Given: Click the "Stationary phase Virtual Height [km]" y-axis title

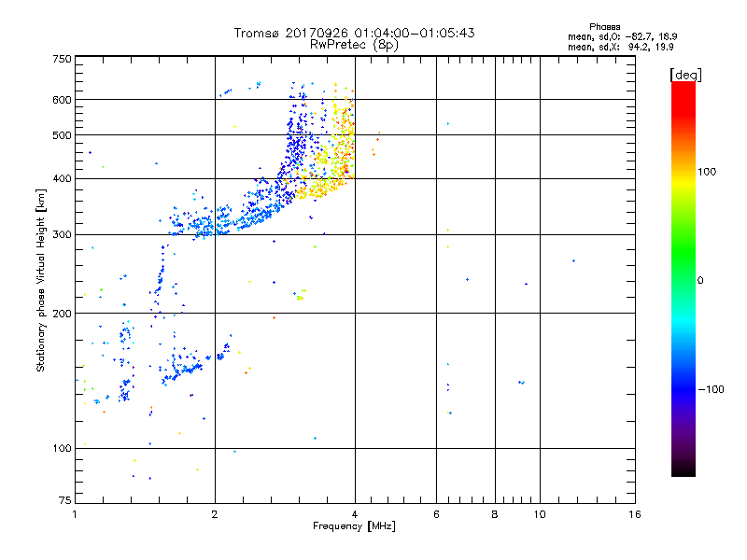Looking at the screenshot, I should tap(41, 280).
